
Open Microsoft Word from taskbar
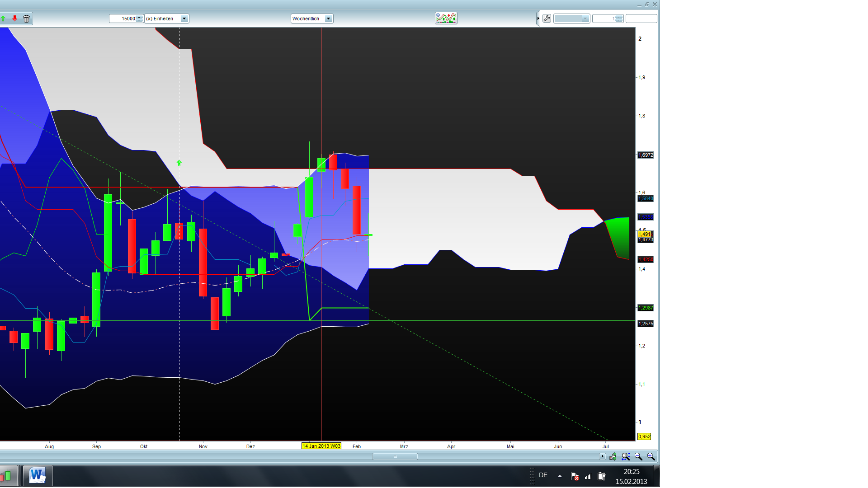point(38,476)
